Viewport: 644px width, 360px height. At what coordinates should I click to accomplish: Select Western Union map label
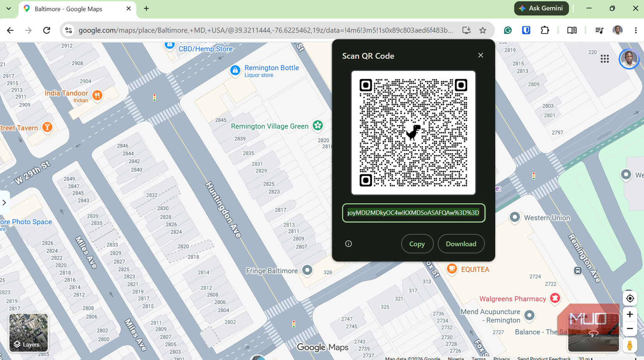point(547,218)
